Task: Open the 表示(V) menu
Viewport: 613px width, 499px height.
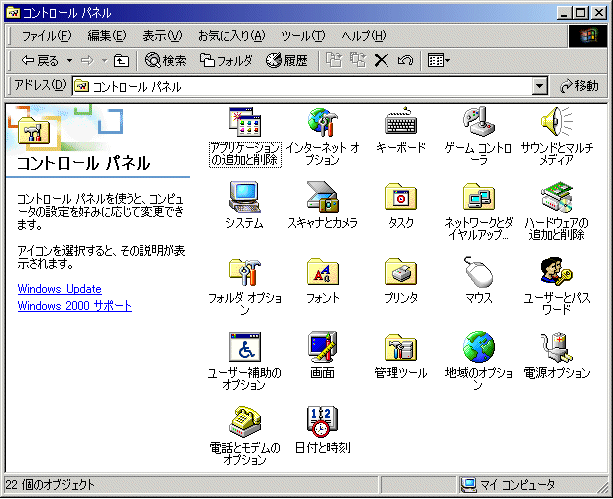Action: point(162,36)
